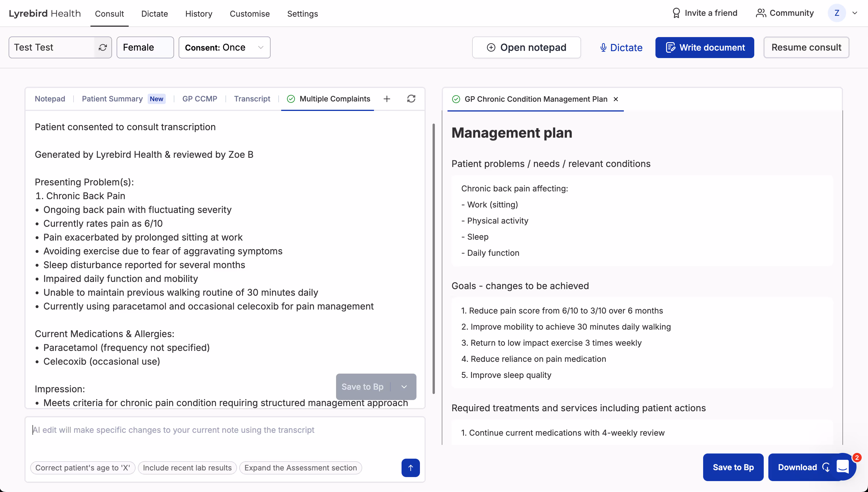Viewport: 868px width, 492px height.
Task: Open the chat support bubble icon
Action: point(843,467)
